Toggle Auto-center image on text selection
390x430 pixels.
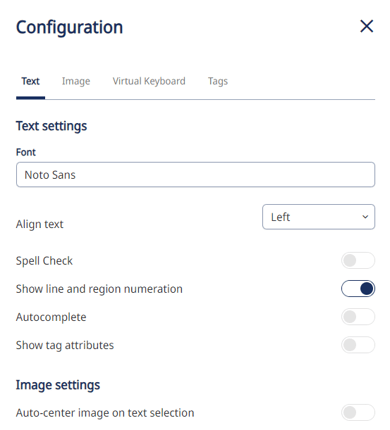(x=358, y=413)
